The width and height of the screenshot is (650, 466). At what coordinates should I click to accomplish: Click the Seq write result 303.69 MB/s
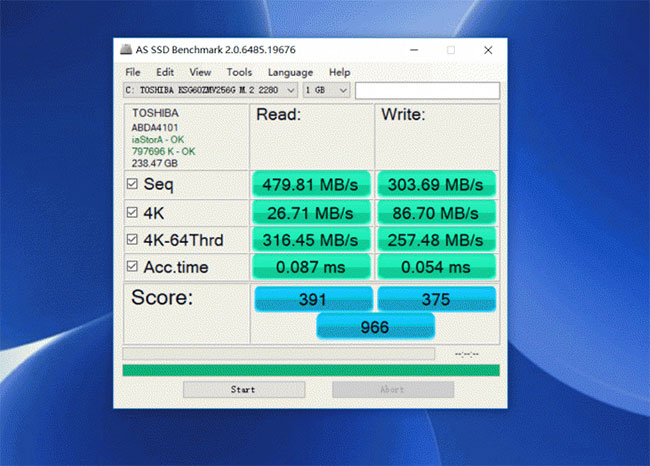coord(436,184)
